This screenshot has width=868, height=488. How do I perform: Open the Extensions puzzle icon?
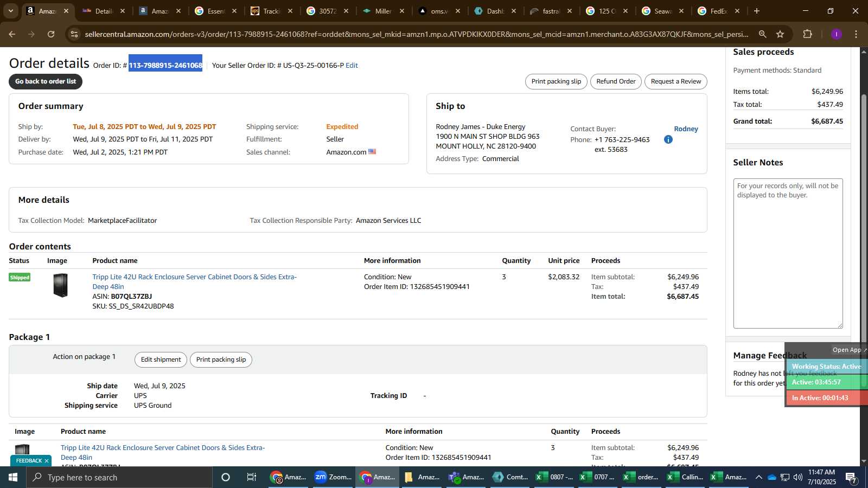click(807, 34)
